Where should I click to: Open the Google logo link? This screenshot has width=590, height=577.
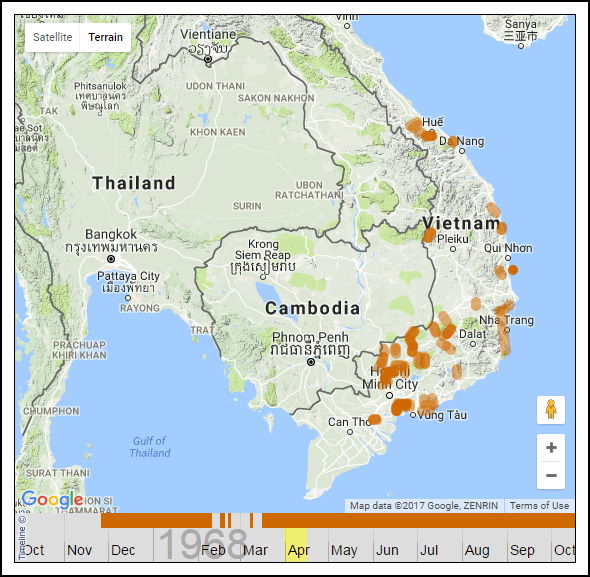tap(52, 499)
